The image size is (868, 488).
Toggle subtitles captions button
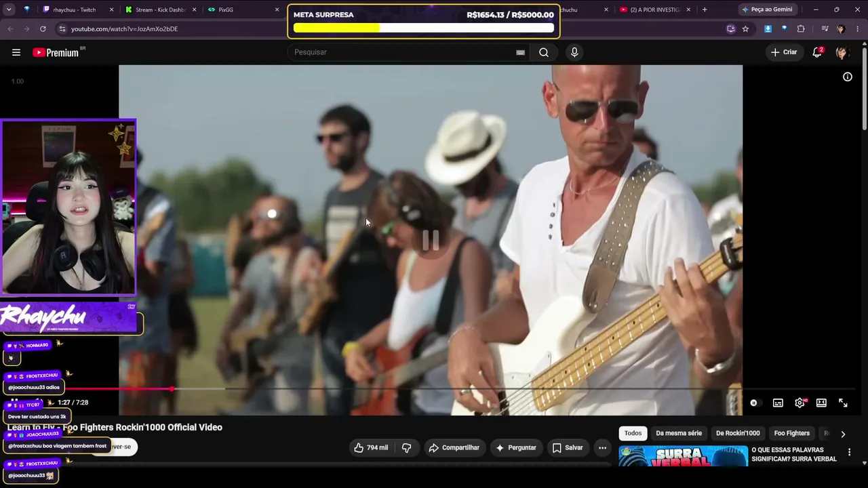click(778, 403)
